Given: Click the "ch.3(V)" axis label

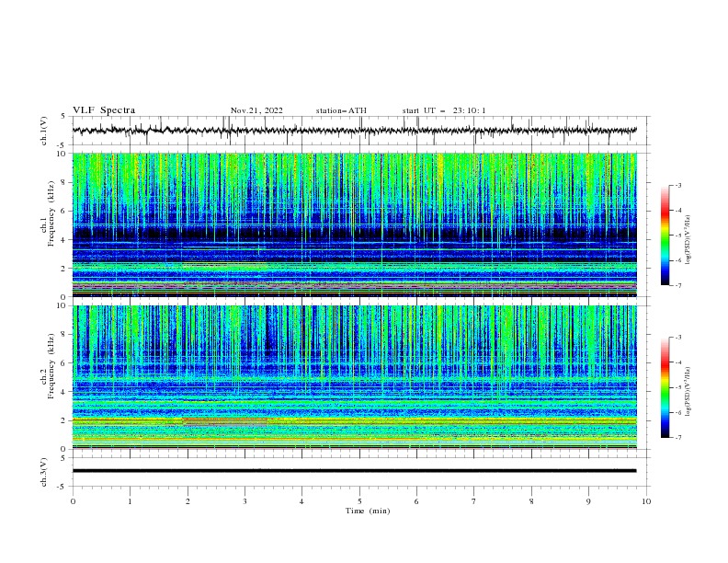Looking at the screenshot, I should (44, 472).
